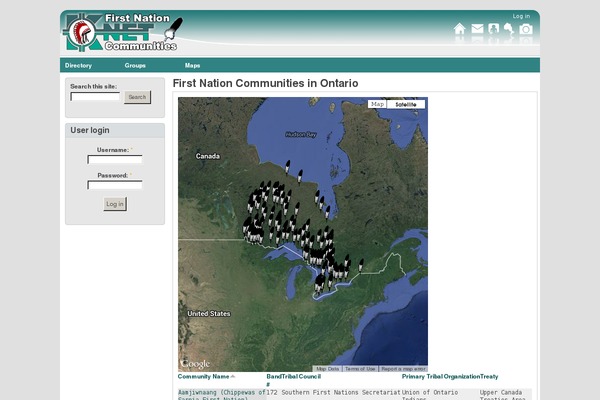Image resolution: width=600 pixels, height=400 pixels.
Task: Click the easternmost feather marker on map
Action: point(360,265)
